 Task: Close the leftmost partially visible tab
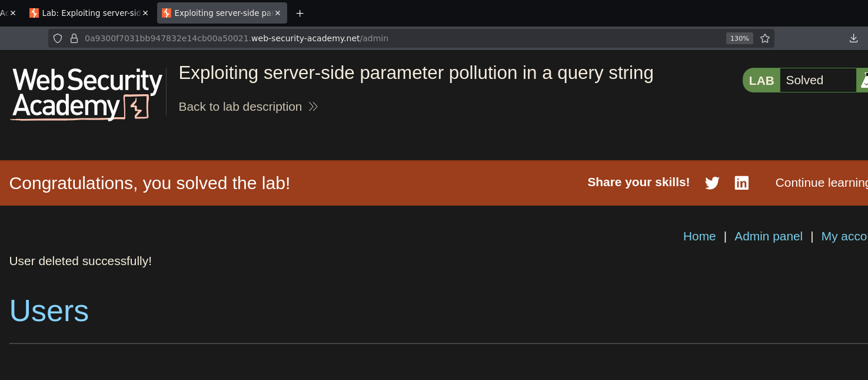[13, 13]
